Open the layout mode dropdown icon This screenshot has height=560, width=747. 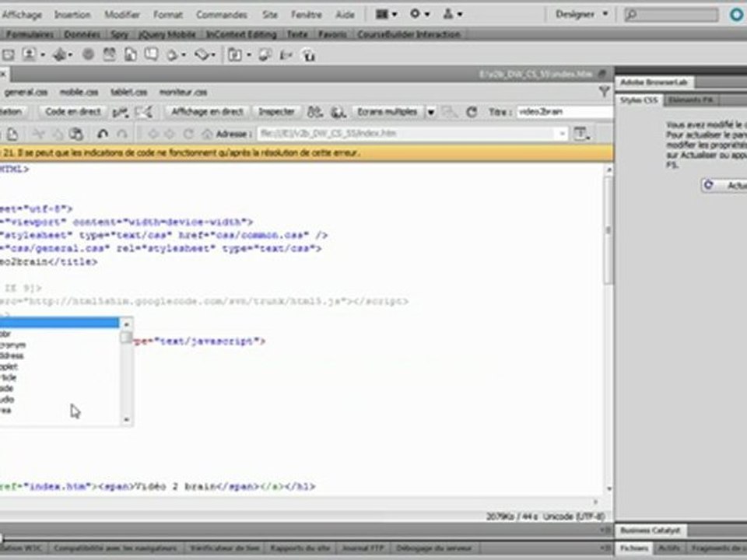click(386, 14)
